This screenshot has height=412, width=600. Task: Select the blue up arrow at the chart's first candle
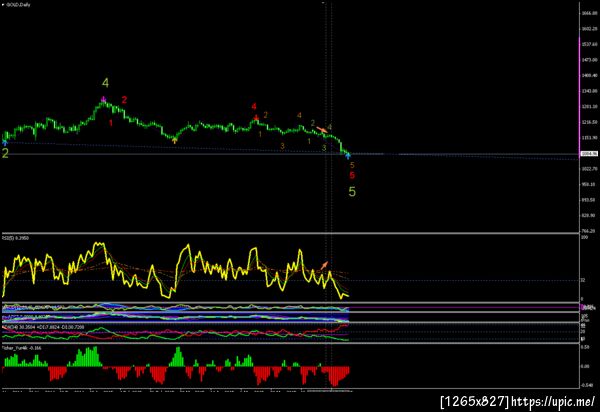5,143
